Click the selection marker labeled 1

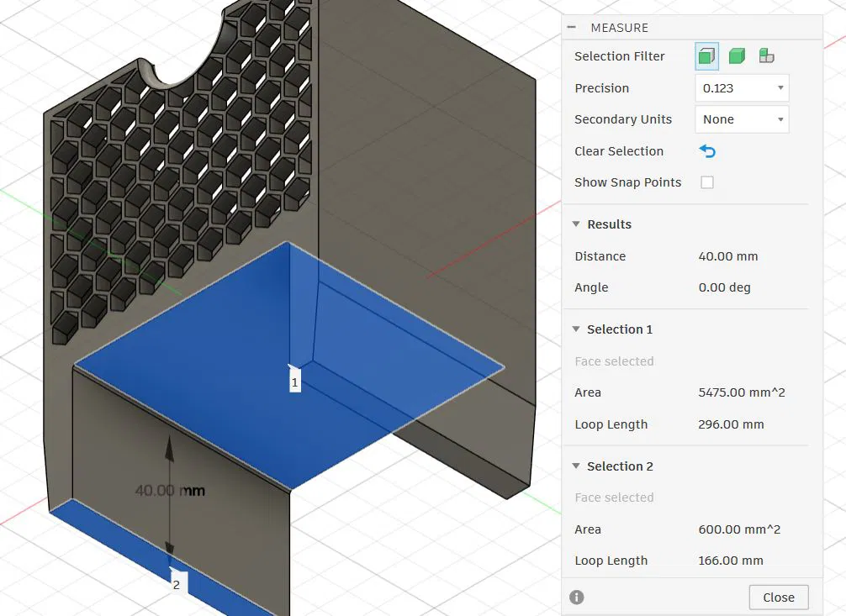(294, 382)
